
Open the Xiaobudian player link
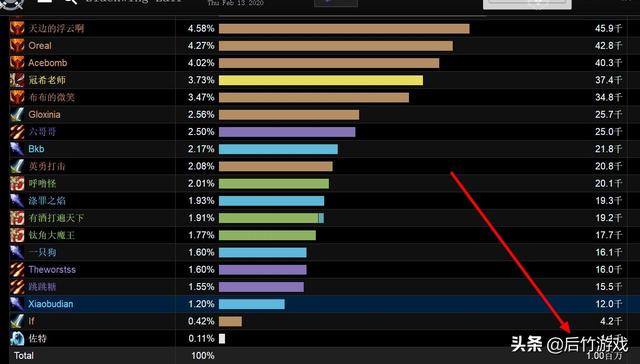[51, 304]
